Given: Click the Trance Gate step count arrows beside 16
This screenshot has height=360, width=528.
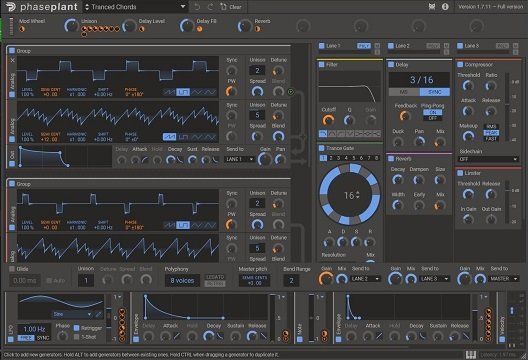Looking at the screenshot, I should [x=357, y=195].
